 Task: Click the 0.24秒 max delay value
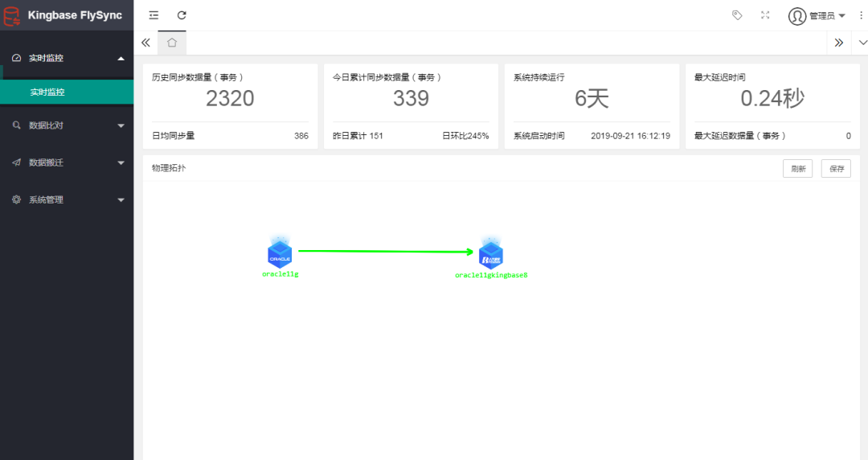coord(772,99)
